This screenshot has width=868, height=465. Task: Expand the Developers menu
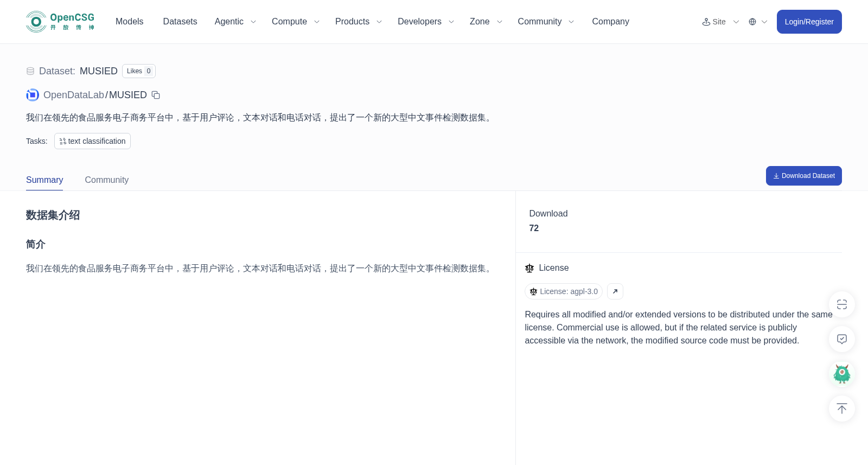pyautogui.click(x=426, y=22)
